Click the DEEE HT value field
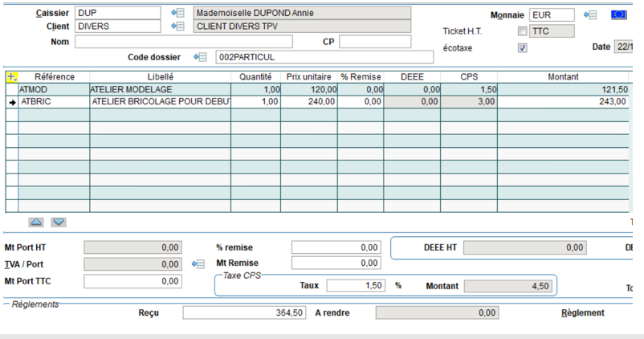The width and height of the screenshot is (644, 339). [x=525, y=247]
